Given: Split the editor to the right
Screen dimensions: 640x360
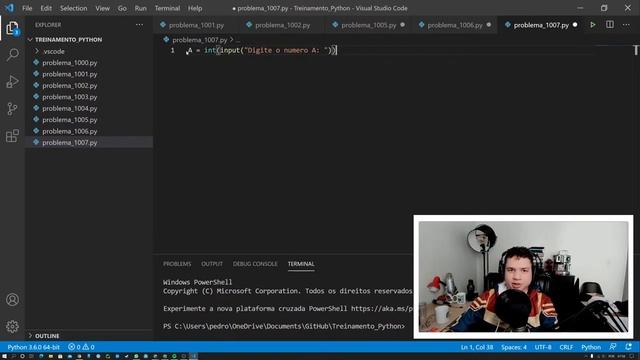Looking at the screenshot, I should [609, 24].
